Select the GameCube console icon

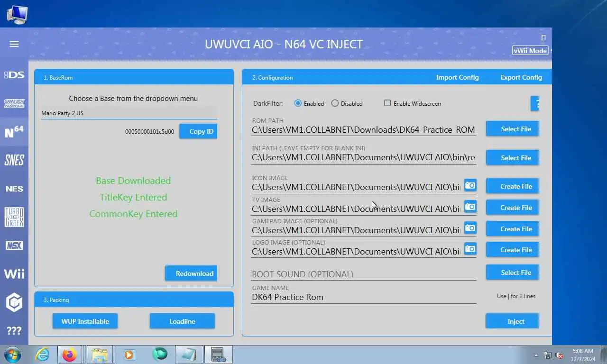point(14,302)
